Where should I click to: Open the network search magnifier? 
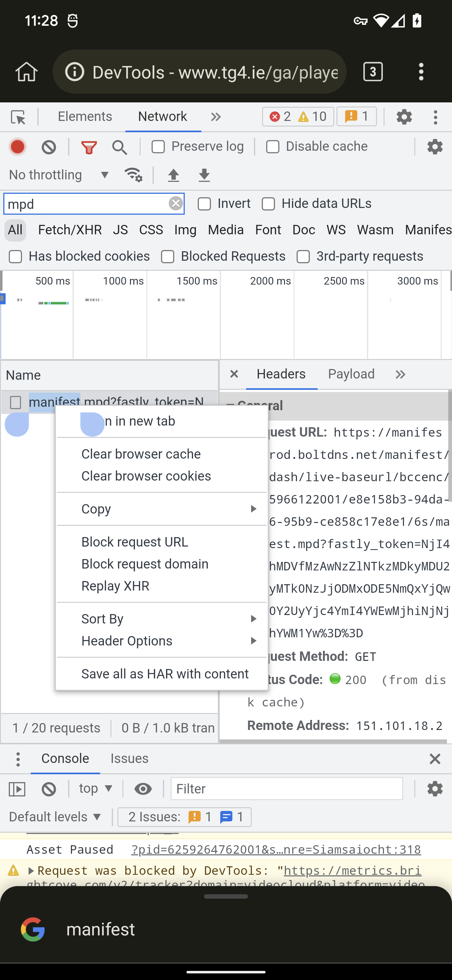[x=119, y=147]
